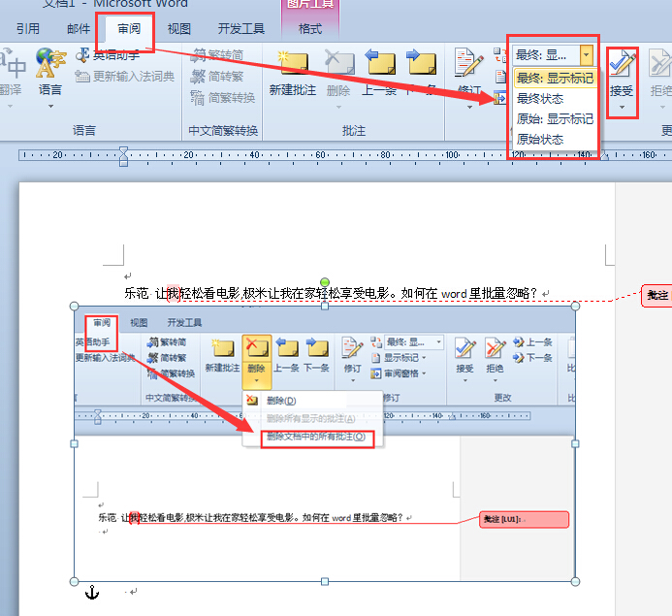The image size is (672, 616).
Task: Click the picture's bottom-left corner handle
Action: [x=74, y=582]
